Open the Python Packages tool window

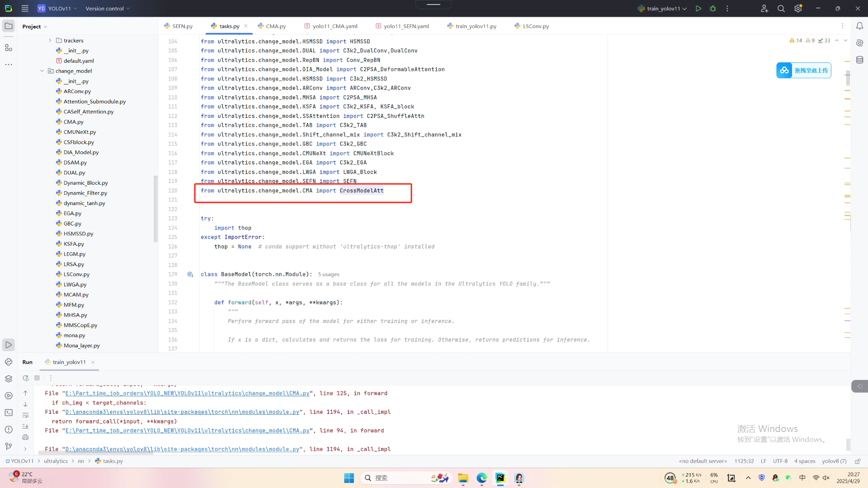[9, 379]
